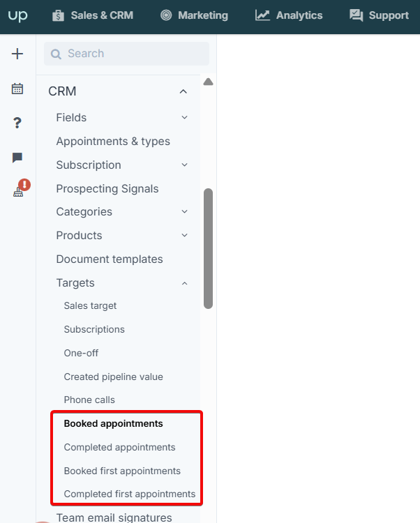
Task: Collapse the Targets submenu
Action: pyautogui.click(x=184, y=283)
